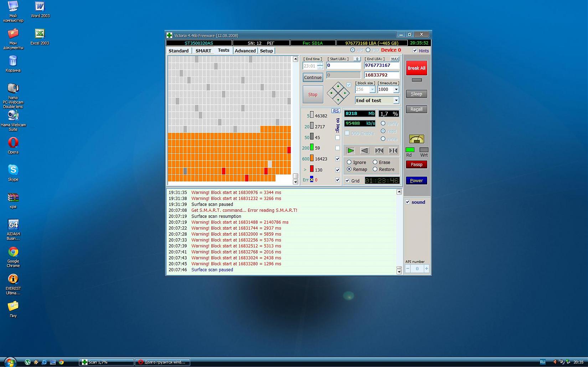The width and height of the screenshot is (588, 367).
Task: Launch Excel 2003 from the desktop
Action: point(40,37)
